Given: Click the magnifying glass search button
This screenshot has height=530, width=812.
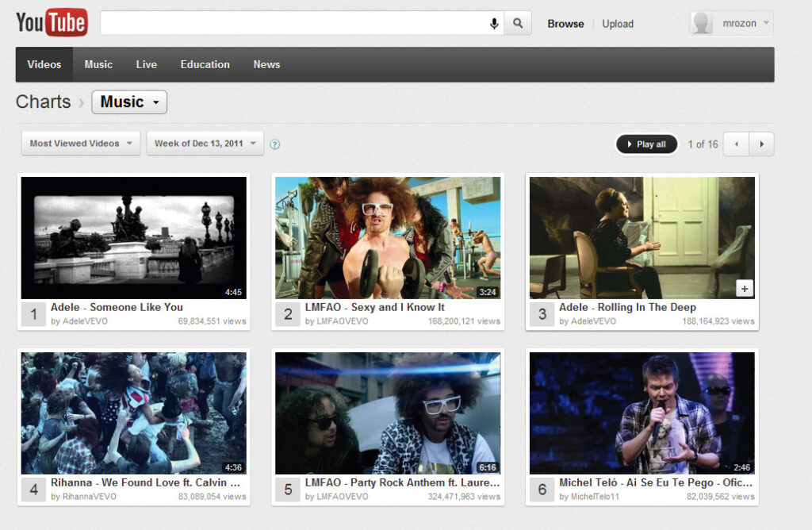Looking at the screenshot, I should click(x=518, y=24).
